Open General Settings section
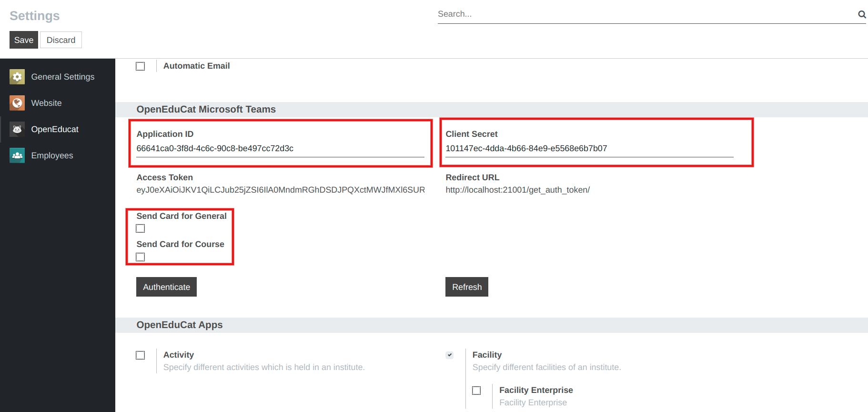The image size is (868, 412). pos(58,77)
